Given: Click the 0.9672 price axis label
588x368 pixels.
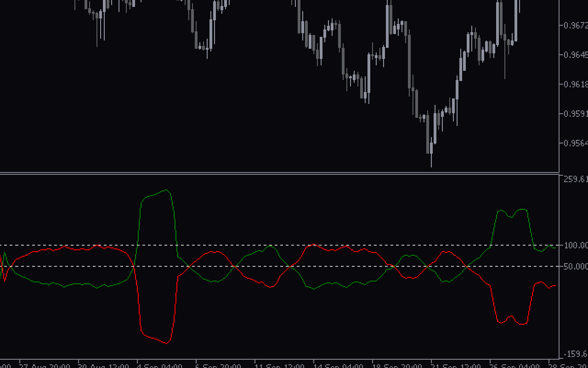Looking at the screenshot, I should click(576, 25).
